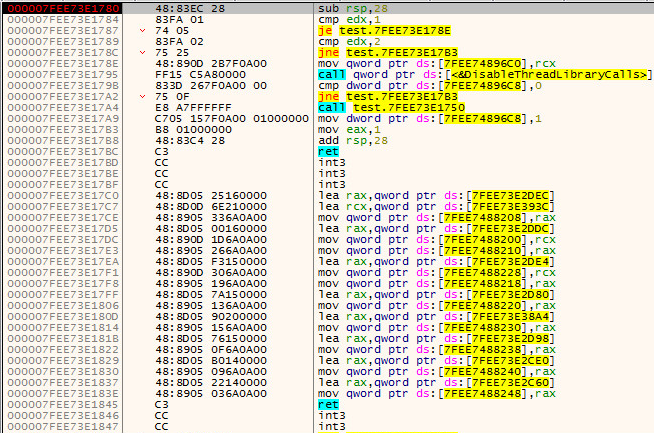
Task: Click address 000007FEE73E1806
Action: tap(63, 306)
